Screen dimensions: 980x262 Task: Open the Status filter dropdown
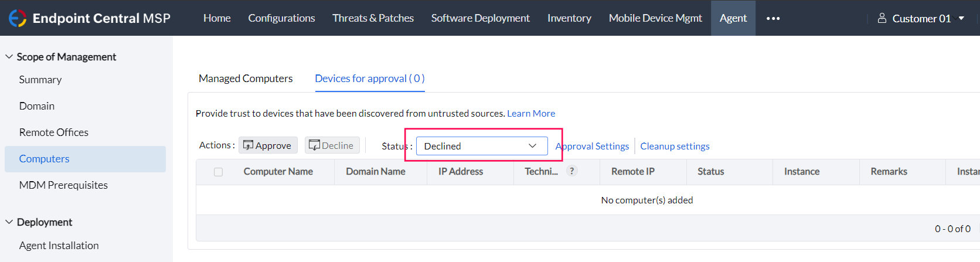(x=481, y=146)
